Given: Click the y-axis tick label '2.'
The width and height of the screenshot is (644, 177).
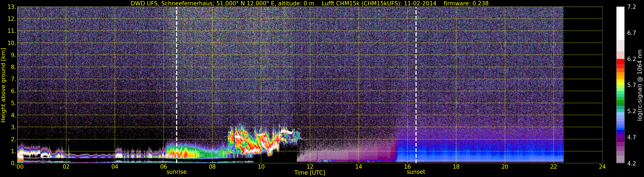Looking at the screenshot, I should click(13, 139).
